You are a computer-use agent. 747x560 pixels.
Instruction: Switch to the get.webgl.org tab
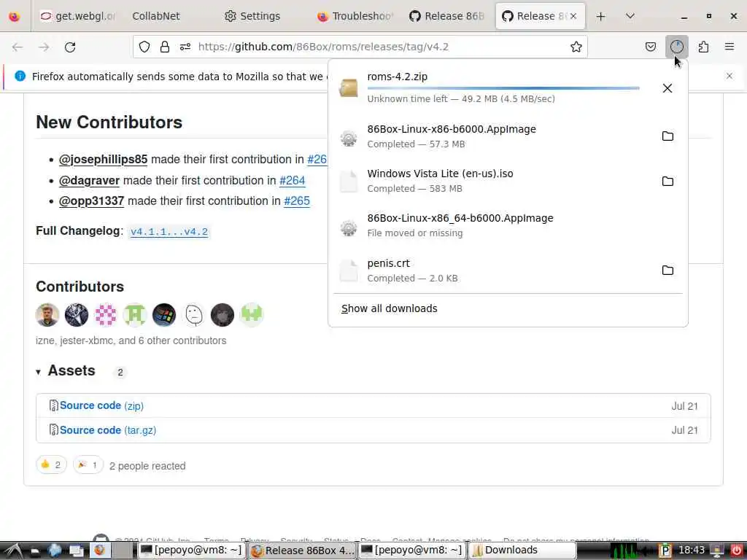pyautogui.click(x=78, y=16)
